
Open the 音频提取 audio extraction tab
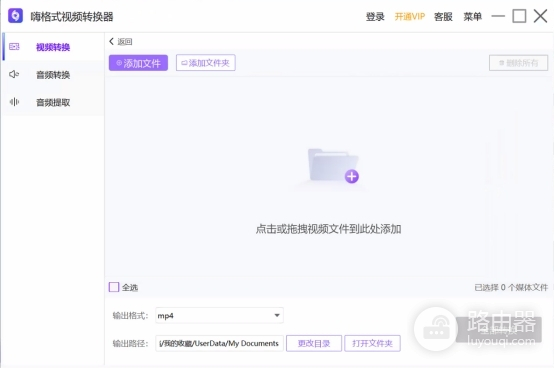(x=53, y=102)
